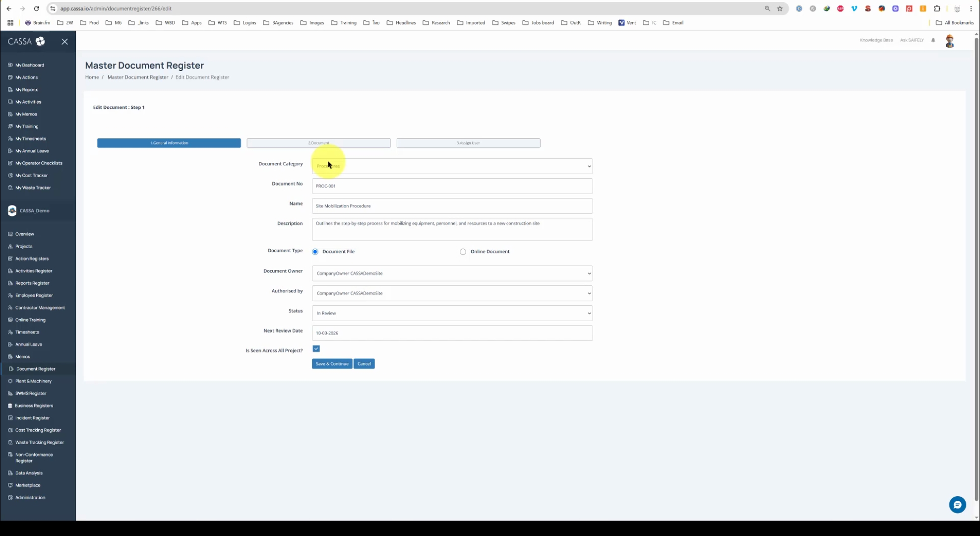Bookmark the page with the star icon

(780, 8)
